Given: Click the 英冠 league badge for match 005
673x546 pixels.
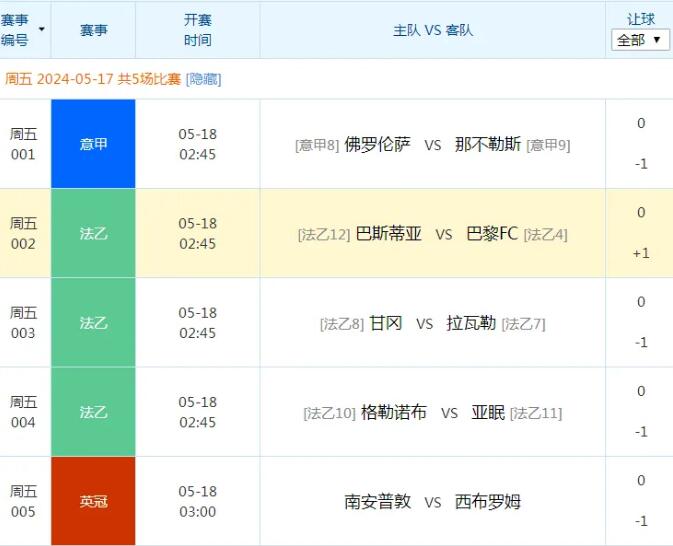Looking at the screenshot, I should [93, 502].
